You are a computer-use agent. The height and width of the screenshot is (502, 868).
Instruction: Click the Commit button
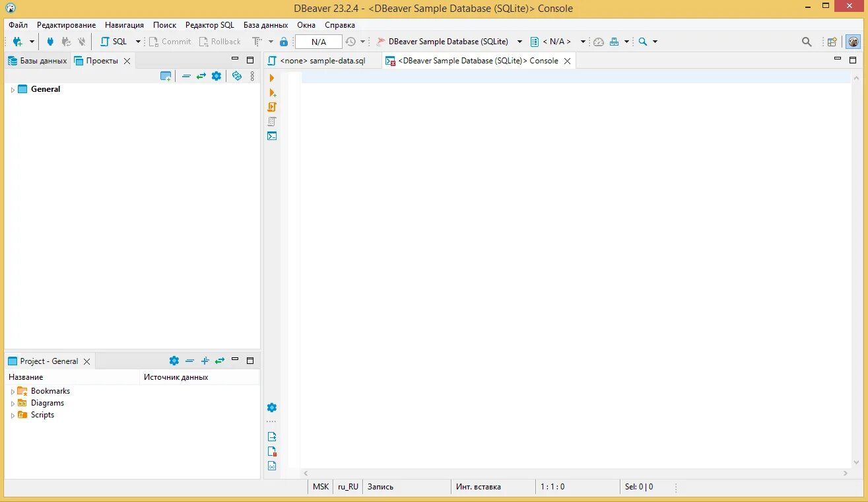[x=170, y=42]
